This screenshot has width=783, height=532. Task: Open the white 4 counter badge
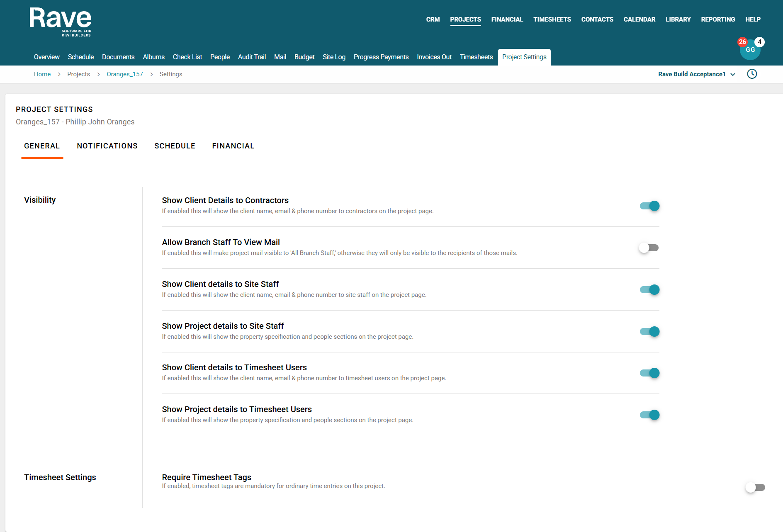[759, 42]
